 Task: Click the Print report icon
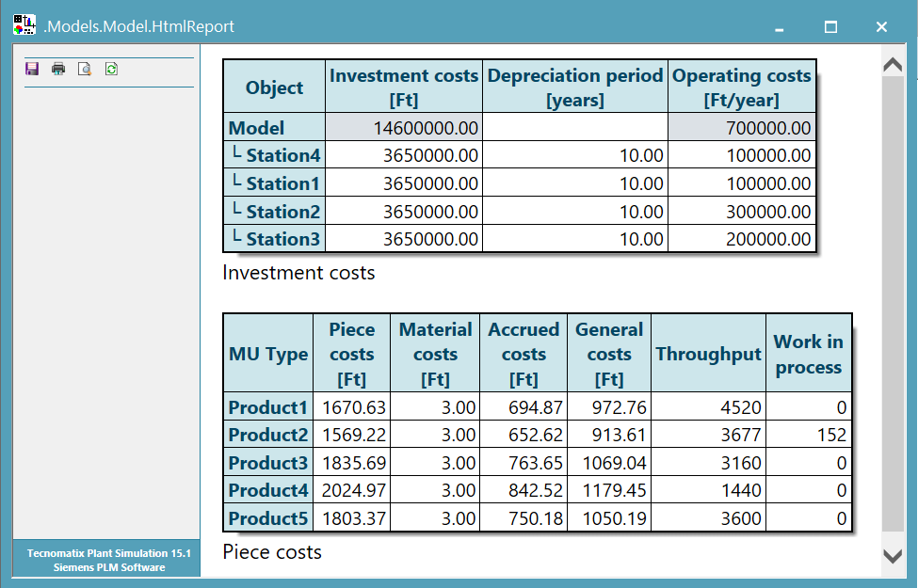click(58, 69)
